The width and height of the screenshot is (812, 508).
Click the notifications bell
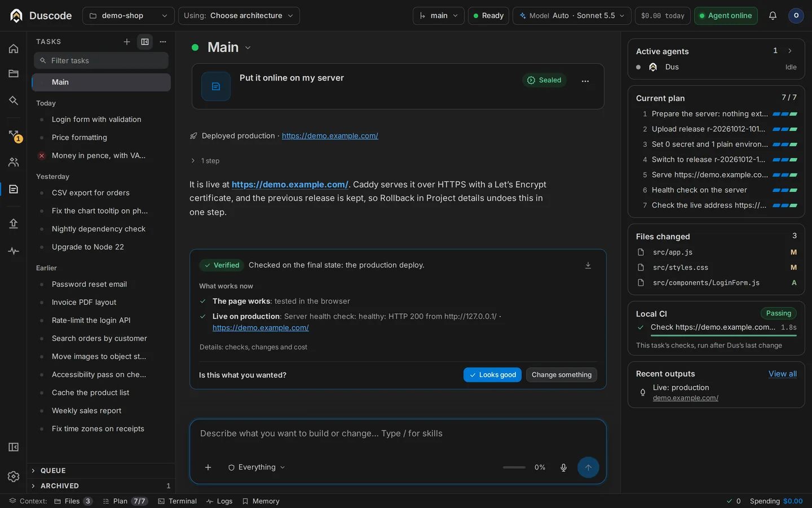point(773,16)
